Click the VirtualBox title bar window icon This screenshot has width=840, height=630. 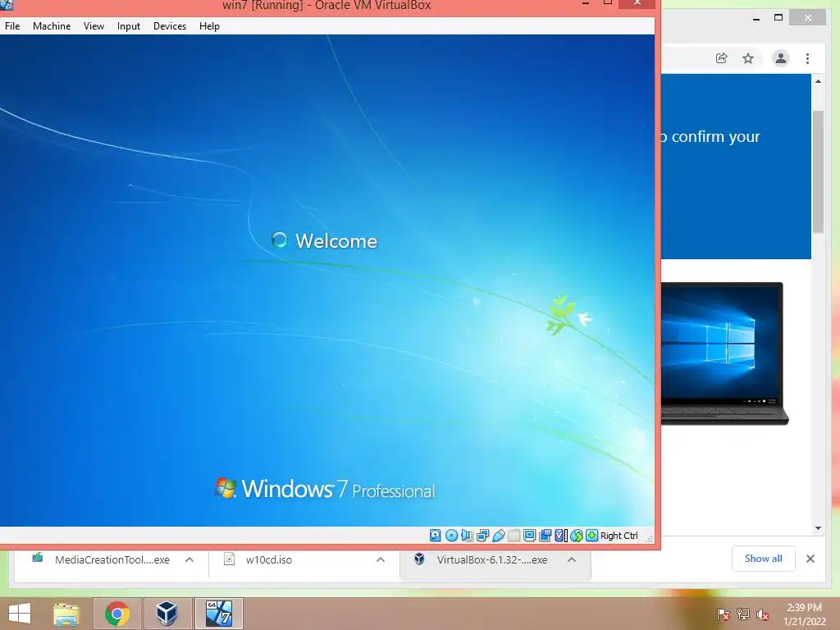coord(6,5)
